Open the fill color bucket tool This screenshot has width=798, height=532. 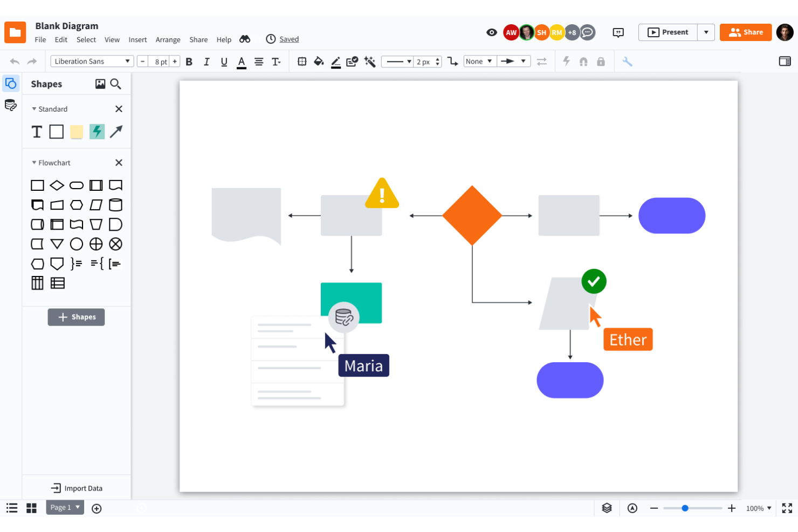click(319, 61)
